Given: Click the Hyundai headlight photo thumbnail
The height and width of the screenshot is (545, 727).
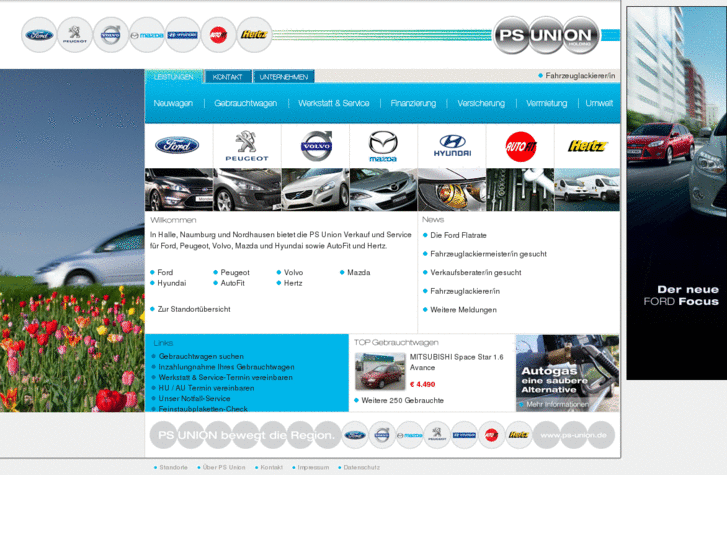Looking at the screenshot, I should click(x=452, y=190).
